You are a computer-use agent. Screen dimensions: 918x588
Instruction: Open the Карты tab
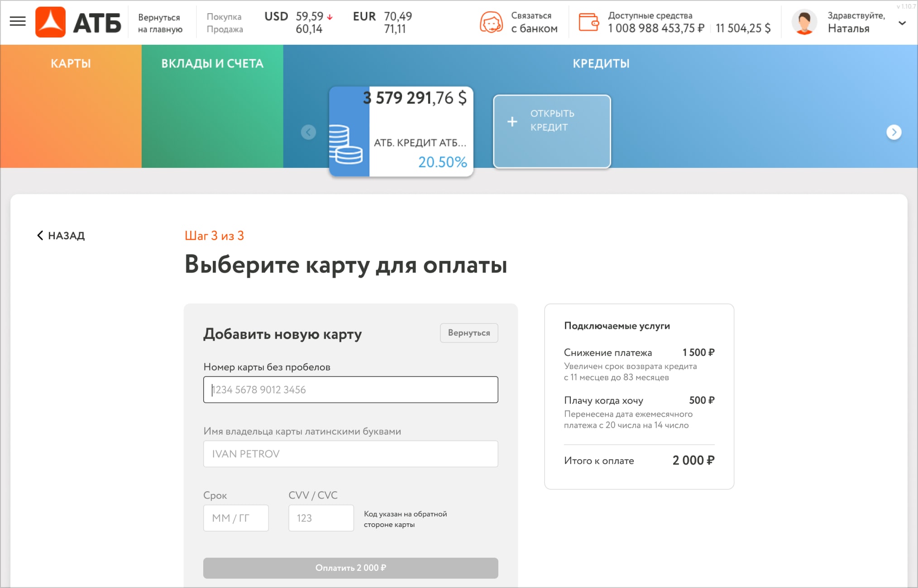[71, 63]
